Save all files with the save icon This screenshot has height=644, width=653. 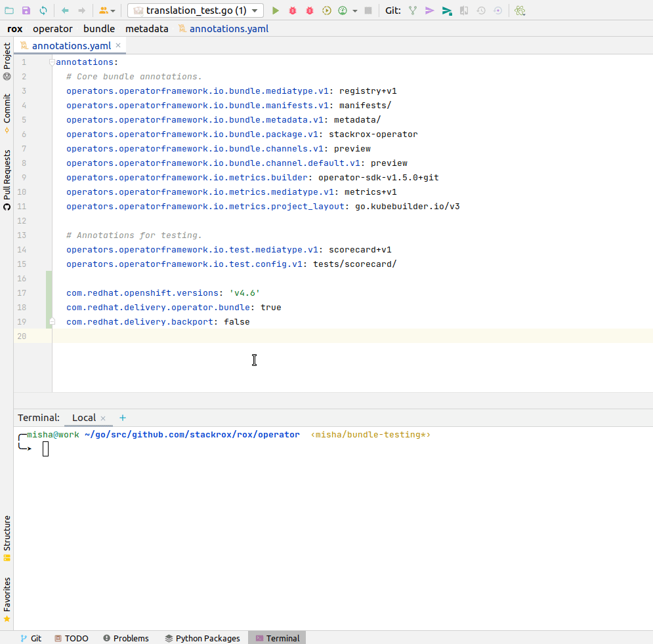pyautogui.click(x=25, y=10)
